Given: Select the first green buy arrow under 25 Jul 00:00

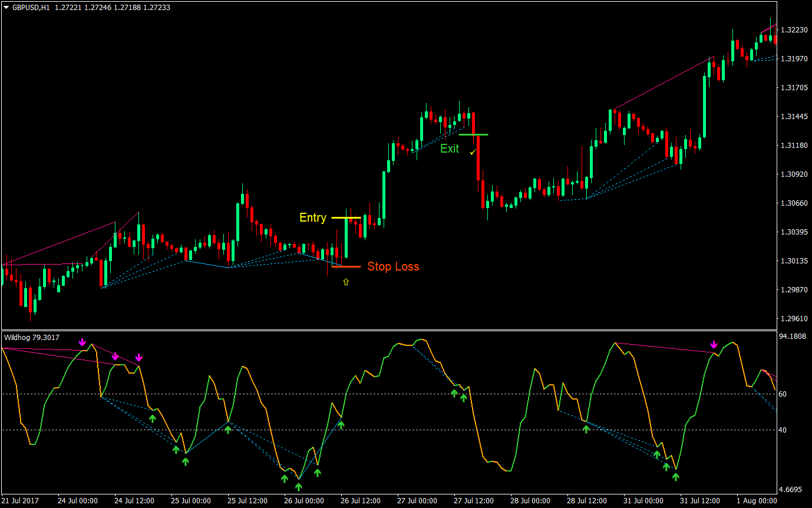Looking at the screenshot, I should click(x=175, y=450).
